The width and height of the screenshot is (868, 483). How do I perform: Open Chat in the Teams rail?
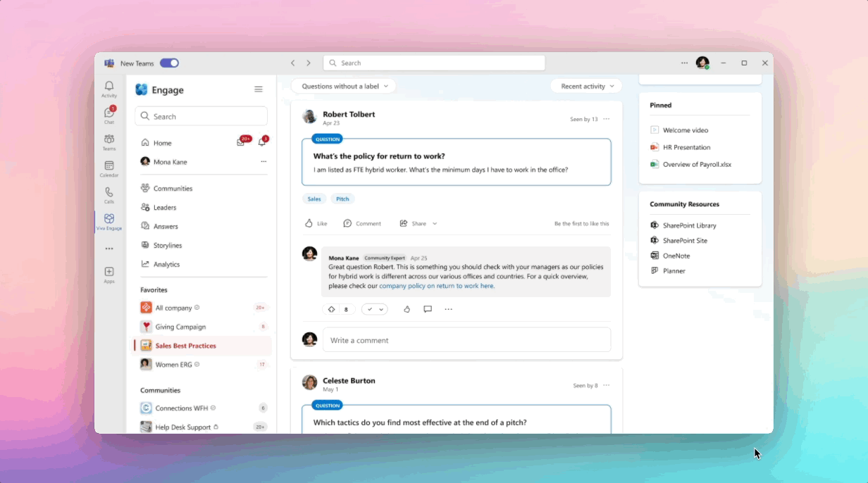coord(109,115)
